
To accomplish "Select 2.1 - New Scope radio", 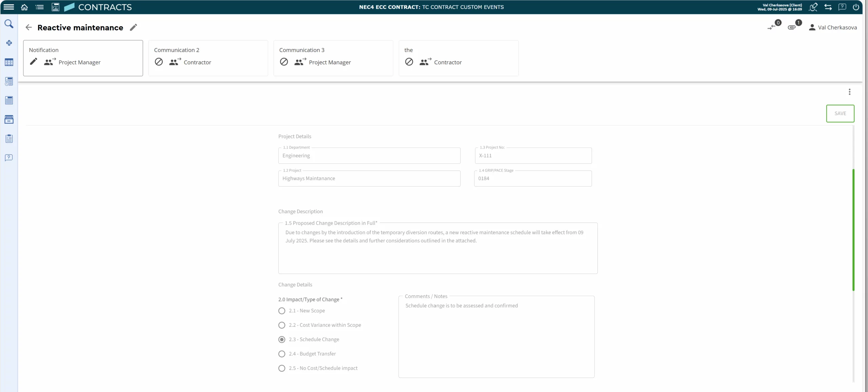I will click(282, 311).
